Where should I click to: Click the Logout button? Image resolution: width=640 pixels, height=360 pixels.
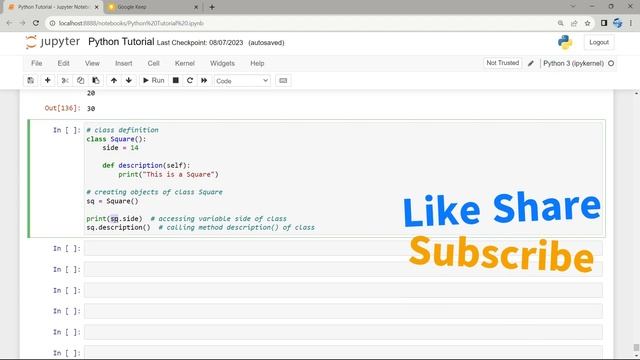tap(599, 42)
